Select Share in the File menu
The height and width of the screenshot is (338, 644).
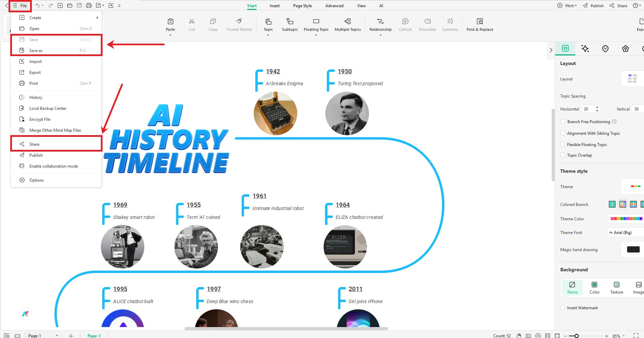(x=56, y=144)
